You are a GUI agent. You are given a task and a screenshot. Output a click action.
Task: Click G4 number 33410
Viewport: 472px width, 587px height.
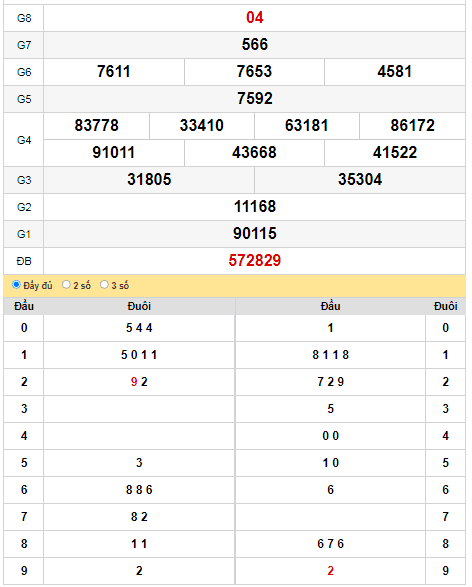coord(202,125)
